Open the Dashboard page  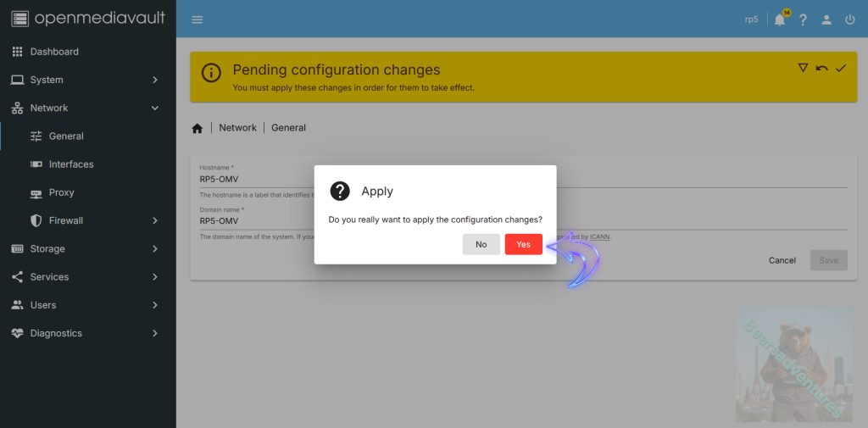point(54,52)
